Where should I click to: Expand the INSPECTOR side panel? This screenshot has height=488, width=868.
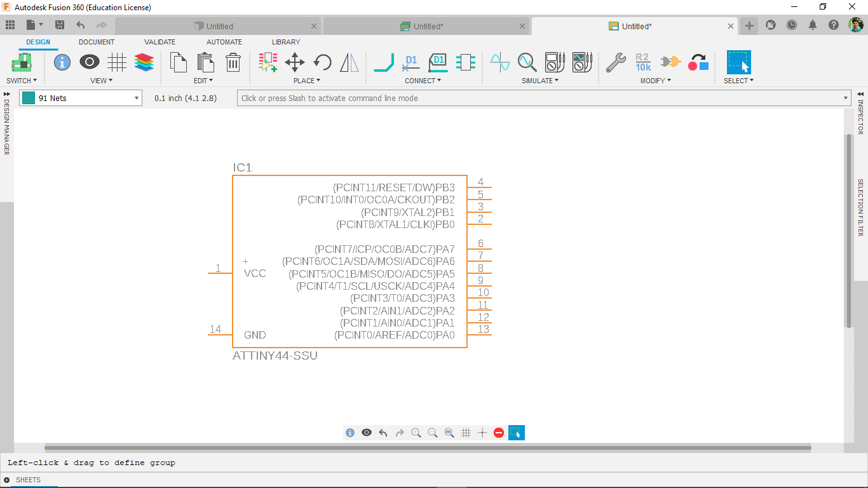click(861, 112)
